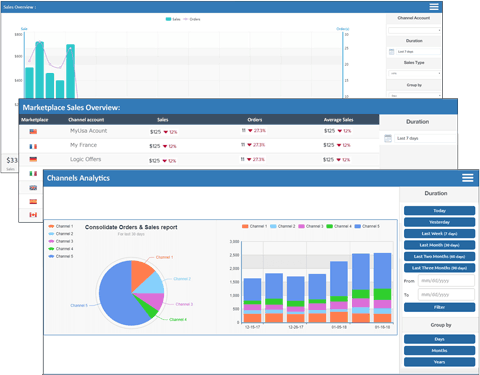
Task: Toggle Channel 5 in the bar chart legend
Action: click(367, 226)
